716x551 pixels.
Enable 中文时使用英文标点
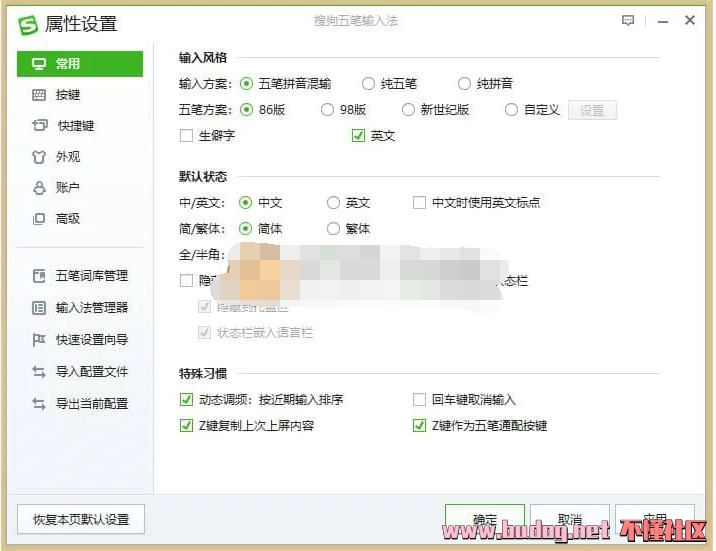(419, 203)
